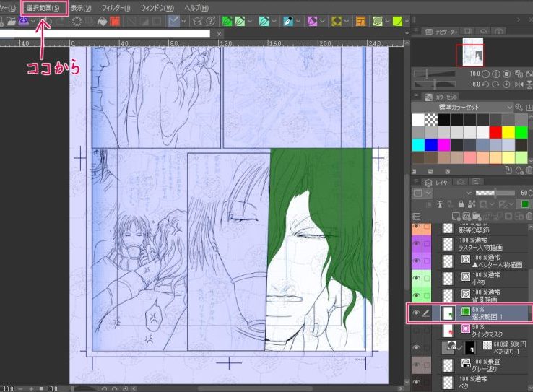Click the Navigator canvas thumbnail preview
Viewport: 533px width, 392px height.
pos(469,53)
